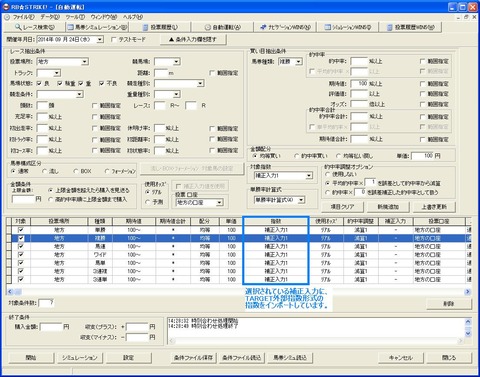Click the シミュレーション button at bottom

(x=80, y=358)
